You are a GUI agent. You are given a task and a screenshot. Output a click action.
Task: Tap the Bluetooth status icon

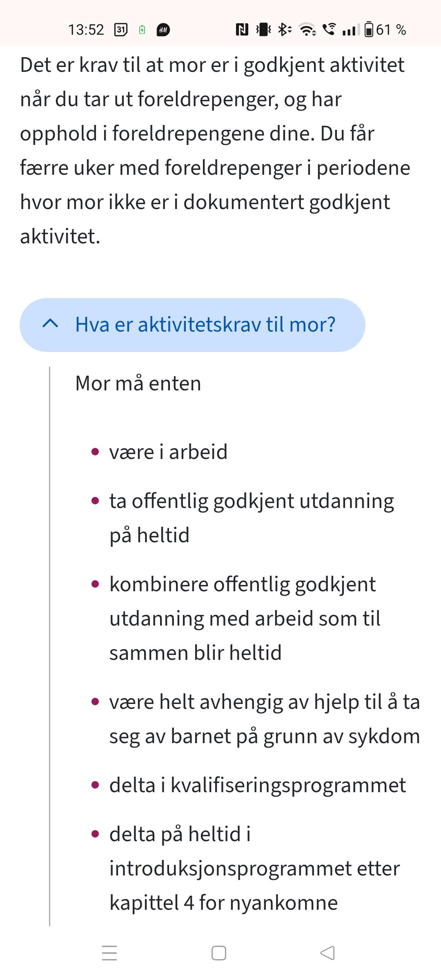pyautogui.click(x=285, y=30)
